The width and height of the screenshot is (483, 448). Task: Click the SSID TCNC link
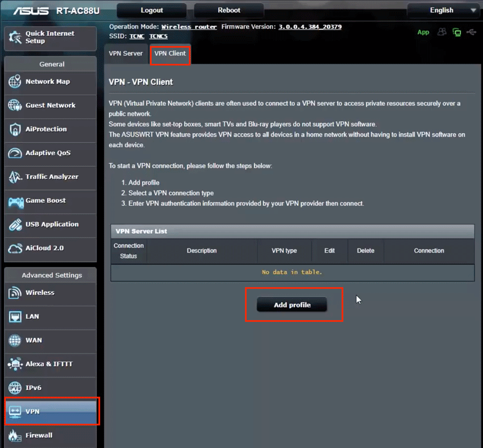[x=136, y=36]
